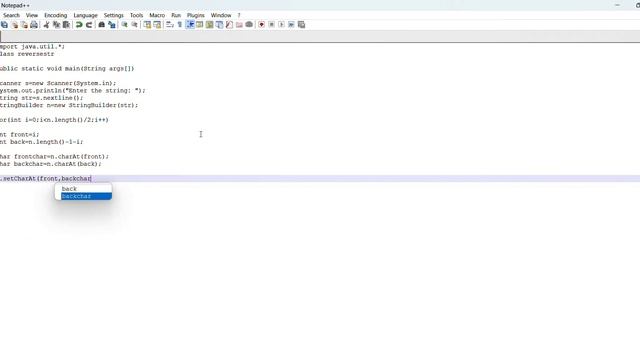The height and width of the screenshot is (360, 640).
Task: Click the "front=i;" line
Action: pyautogui.click(x=20, y=135)
